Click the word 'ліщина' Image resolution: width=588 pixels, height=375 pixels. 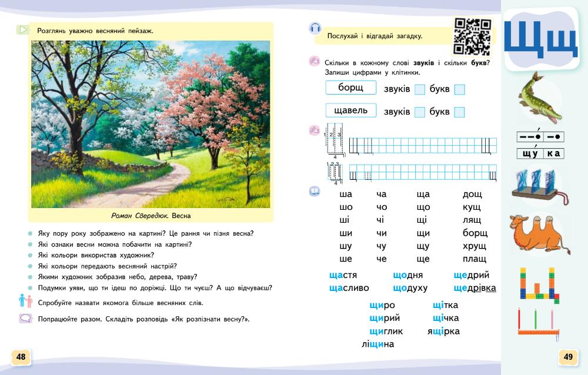tap(377, 344)
